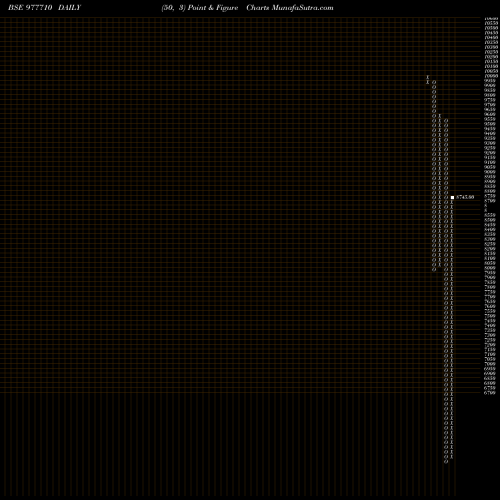Click the bottom X of the second X column

pyautogui.click(x=440, y=265)
